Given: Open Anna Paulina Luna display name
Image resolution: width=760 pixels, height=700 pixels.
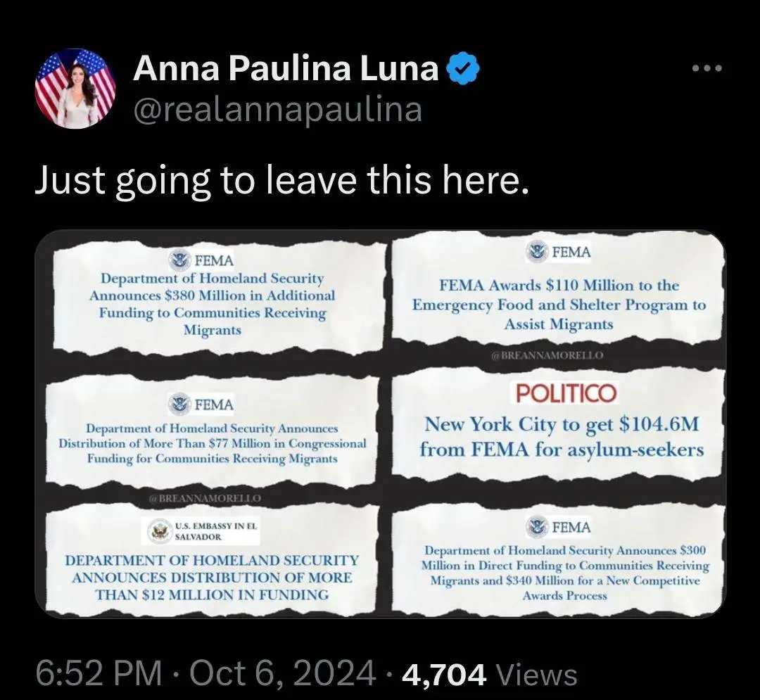Looking at the screenshot, I should pyautogui.click(x=286, y=68).
